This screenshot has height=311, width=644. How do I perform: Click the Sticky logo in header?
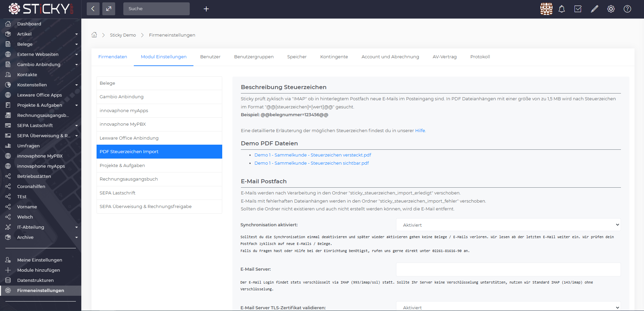coord(41,9)
